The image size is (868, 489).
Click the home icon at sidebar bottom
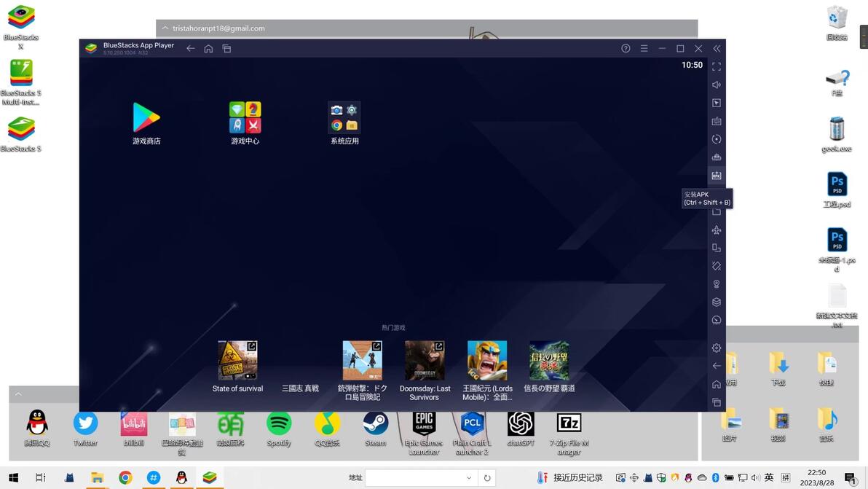click(717, 384)
